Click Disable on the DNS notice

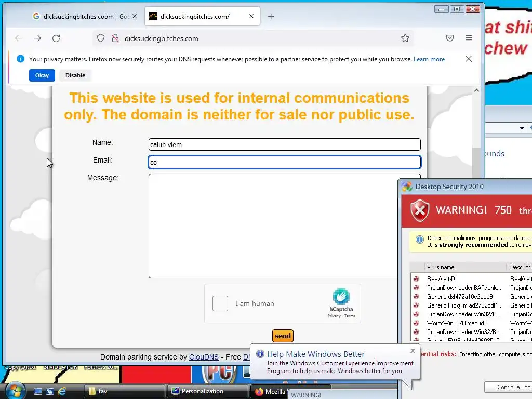(75, 75)
